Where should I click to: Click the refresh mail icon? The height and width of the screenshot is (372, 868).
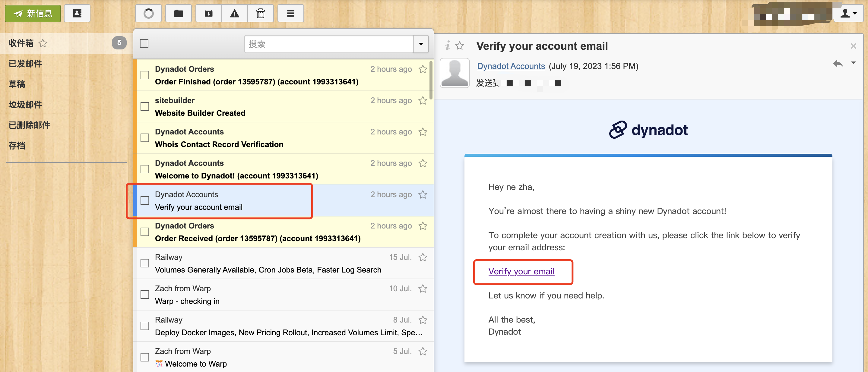pos(148,14)
